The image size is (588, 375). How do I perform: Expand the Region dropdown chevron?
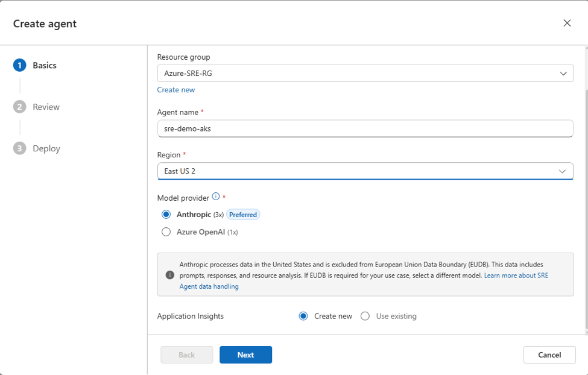[562, 171]
